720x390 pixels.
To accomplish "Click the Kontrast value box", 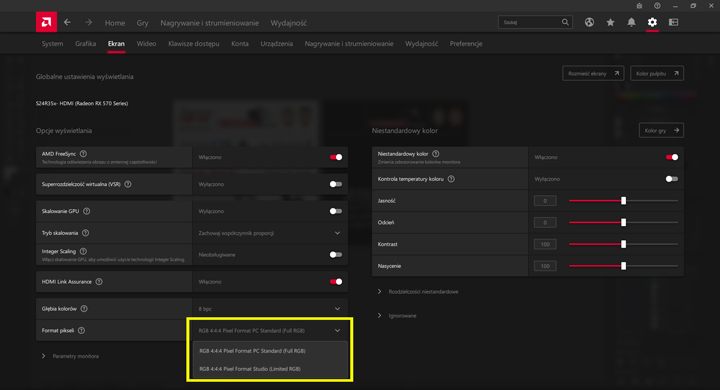I will coord(545,244).
